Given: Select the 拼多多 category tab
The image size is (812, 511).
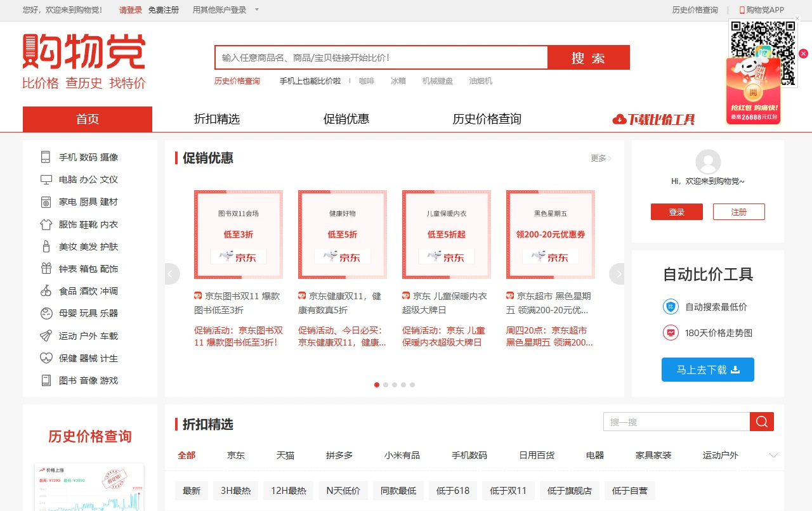Looking at the screenshot, I should pos(339,455).
